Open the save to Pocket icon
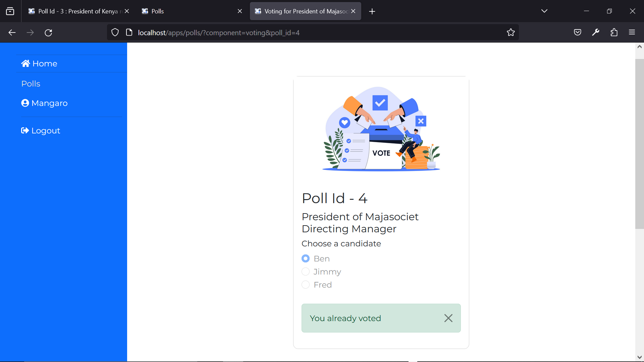This screenshot has width=644, height=362. coord(578,32)
